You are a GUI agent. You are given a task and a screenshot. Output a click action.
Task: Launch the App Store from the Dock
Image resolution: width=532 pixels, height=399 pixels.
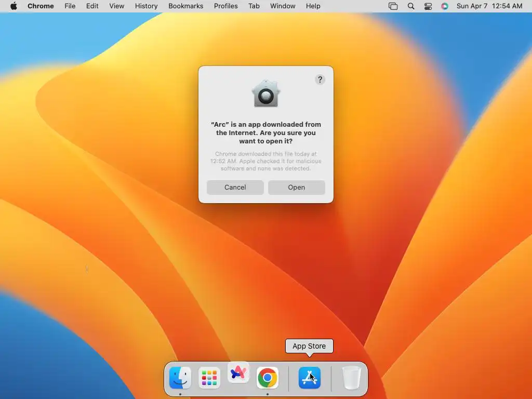[x=310, y=378]
